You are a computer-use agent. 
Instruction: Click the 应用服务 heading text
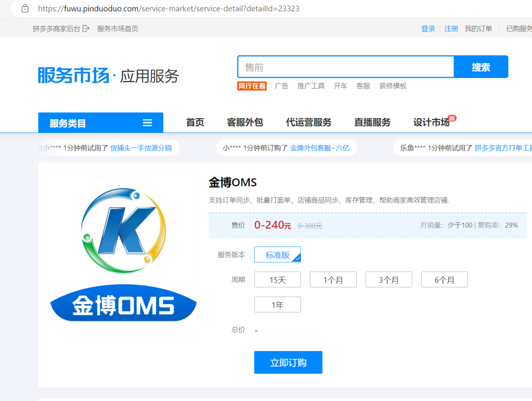149,76
